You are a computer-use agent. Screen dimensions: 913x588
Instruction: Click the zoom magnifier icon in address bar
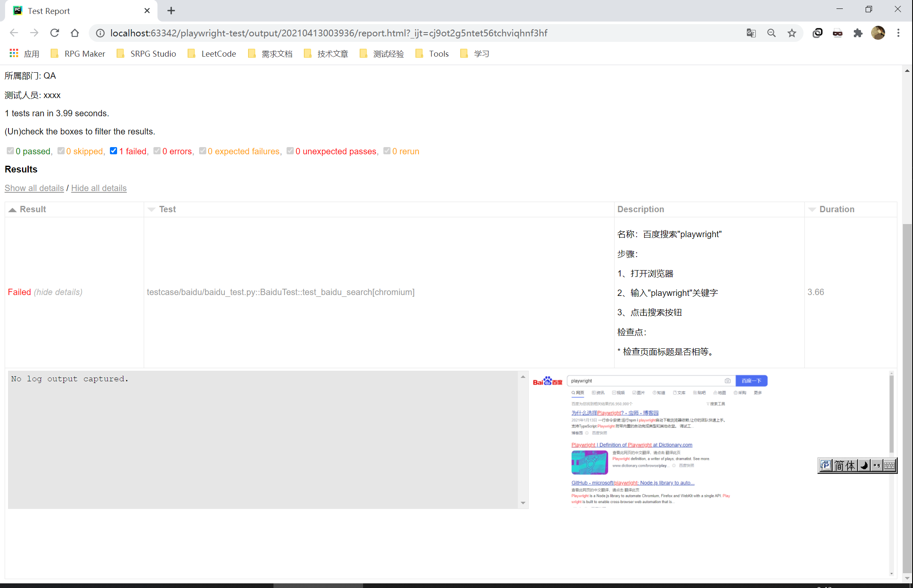(x=771, y=33)
